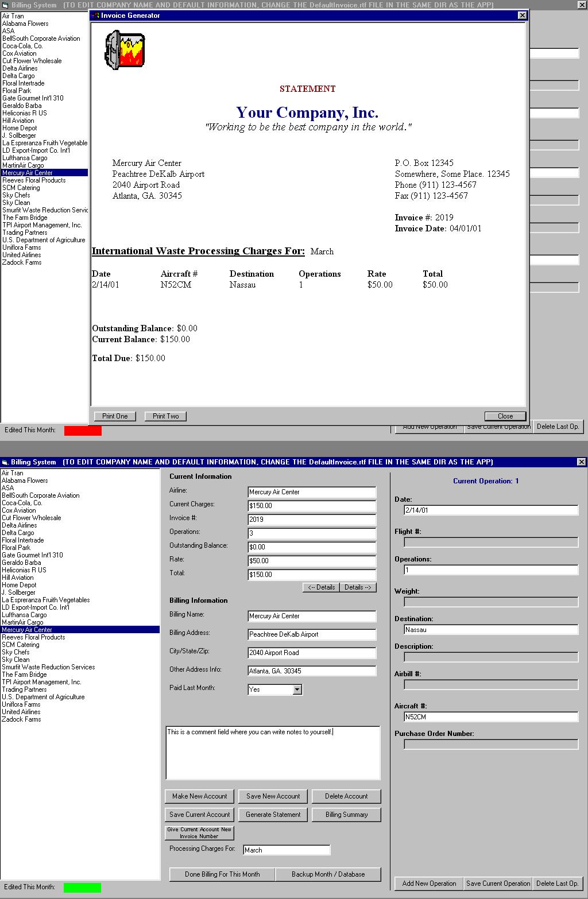Select Delta Airlines in lower account list
The height and width of the screenshot is (899, 588).
pyautogui.click(x=20, y=525)
